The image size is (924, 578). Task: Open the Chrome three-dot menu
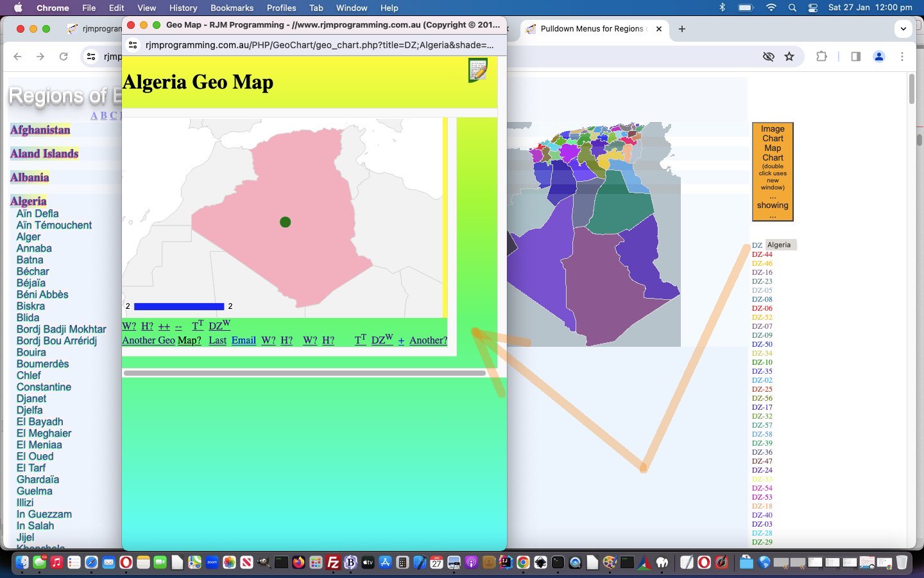point(902,57)
